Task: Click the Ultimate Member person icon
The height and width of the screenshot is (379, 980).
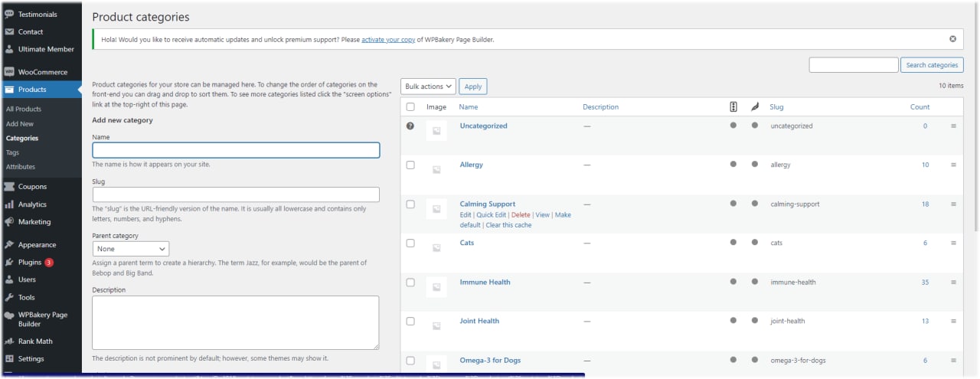Action: (9, 49)
